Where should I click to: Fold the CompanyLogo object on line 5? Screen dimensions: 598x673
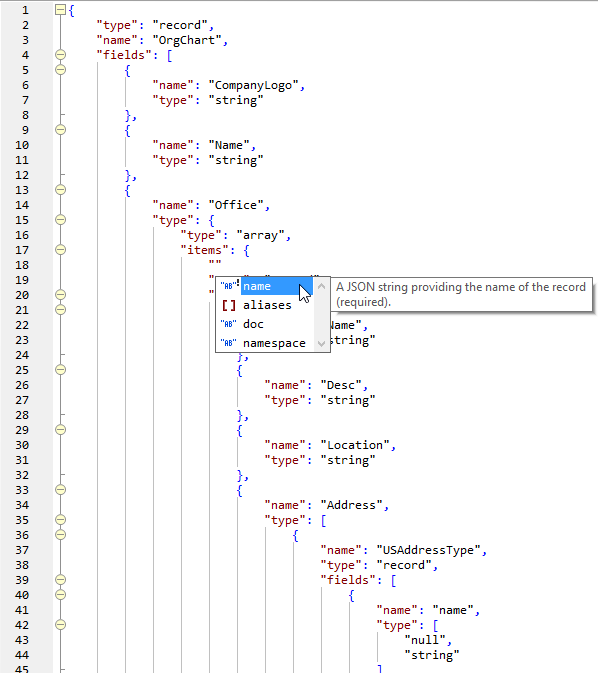(61, 70)
